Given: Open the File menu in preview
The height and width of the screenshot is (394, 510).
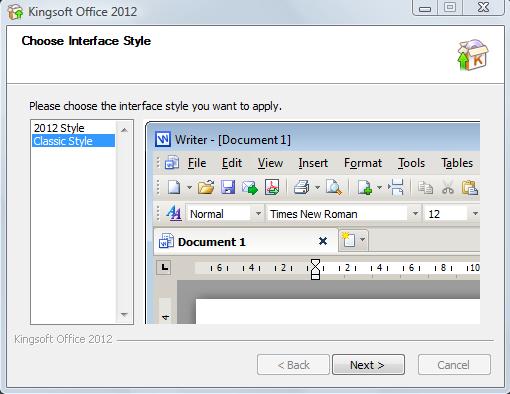Looking at the screenshot, I should click(x=197, y=163).
